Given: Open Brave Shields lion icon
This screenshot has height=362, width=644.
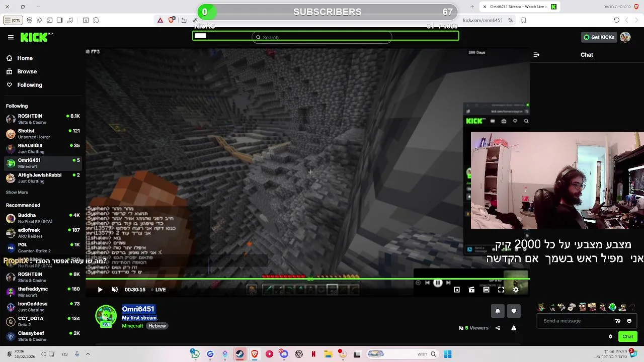Looking at the screenshot, I should 172,20.
